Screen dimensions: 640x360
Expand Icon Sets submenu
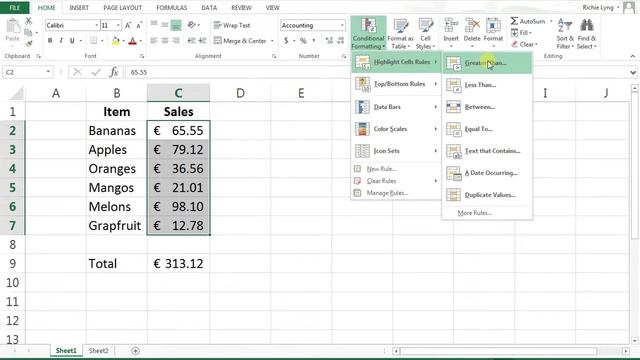tap(396, 151)
